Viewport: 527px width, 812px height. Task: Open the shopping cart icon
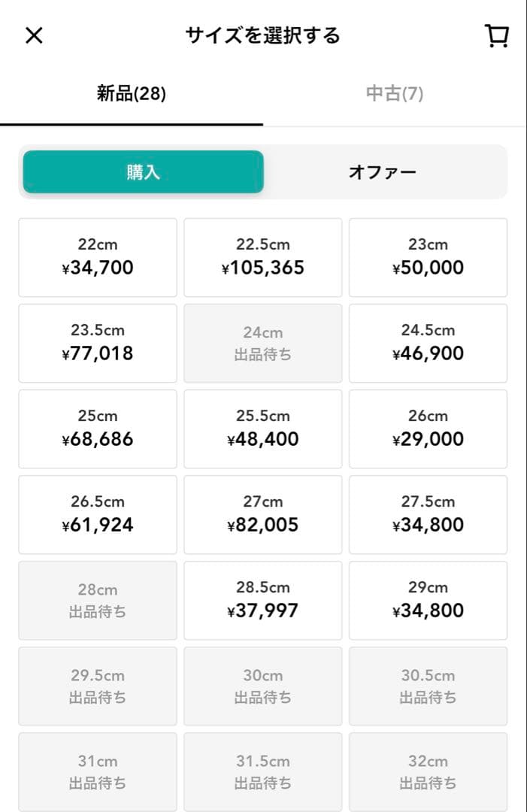coord(496,36)
